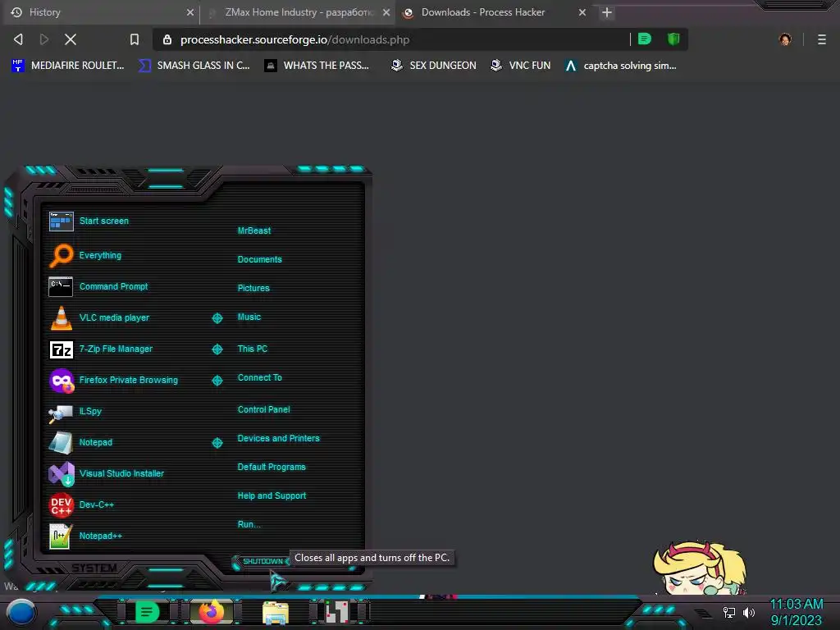Open Pictures folder link
840x630 pixels.
[x=253, y=288]
